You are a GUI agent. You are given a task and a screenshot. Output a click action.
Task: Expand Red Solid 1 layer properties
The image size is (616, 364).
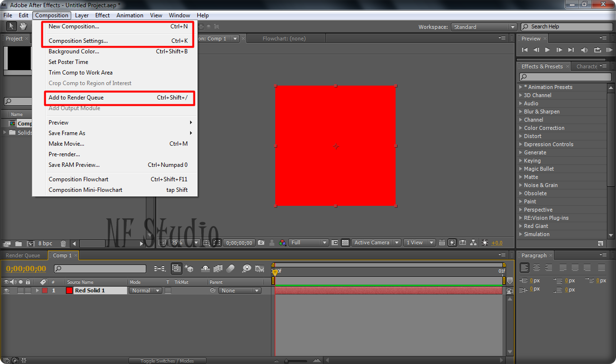38,290
